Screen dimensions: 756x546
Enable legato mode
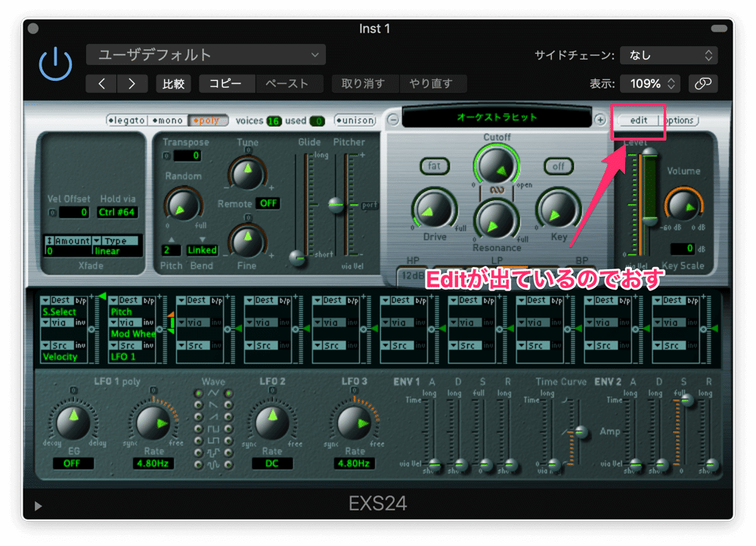click(x=126, y=120)
